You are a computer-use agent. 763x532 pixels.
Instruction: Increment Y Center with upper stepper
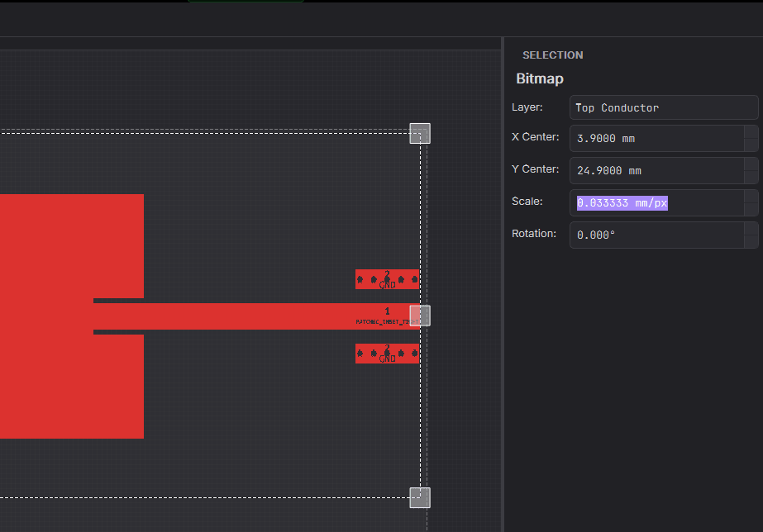(x=751, y=164)
